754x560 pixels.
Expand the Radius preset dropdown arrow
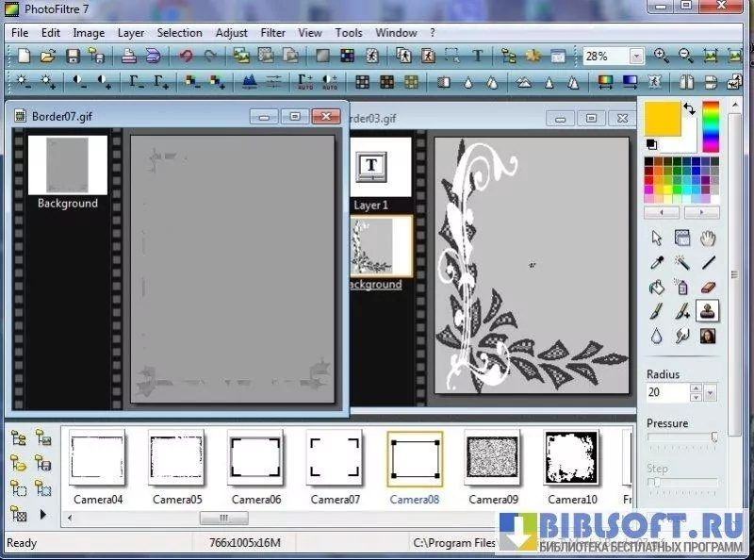[710, 392]
